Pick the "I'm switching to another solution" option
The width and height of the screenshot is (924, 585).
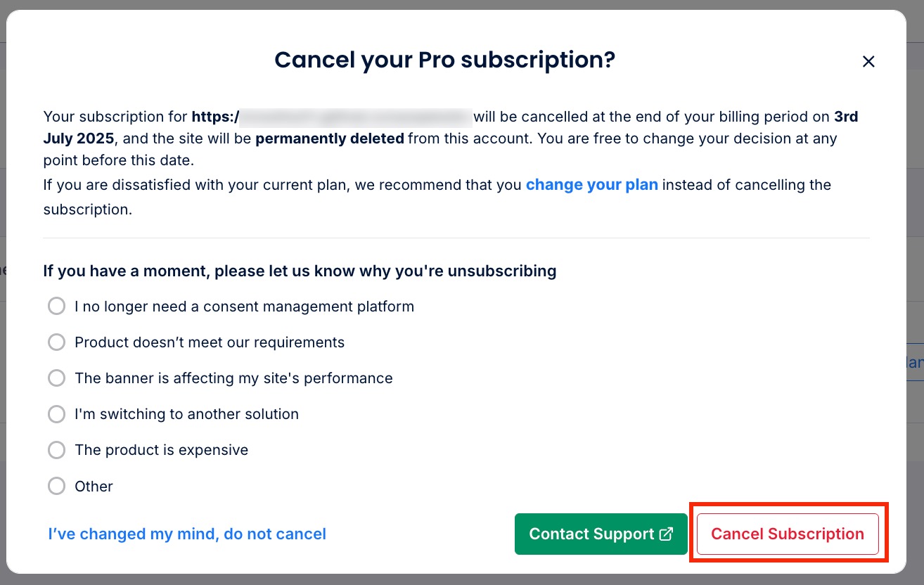tap(56, 414)
